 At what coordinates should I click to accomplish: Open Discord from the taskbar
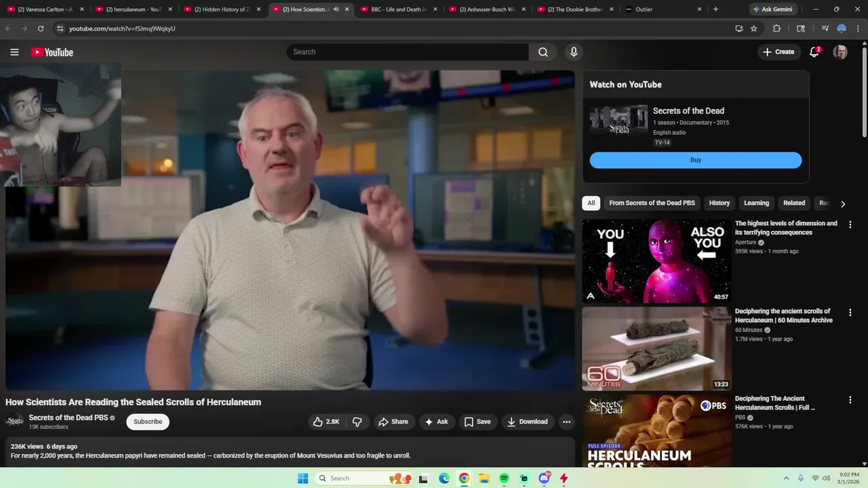pos(544,478)
